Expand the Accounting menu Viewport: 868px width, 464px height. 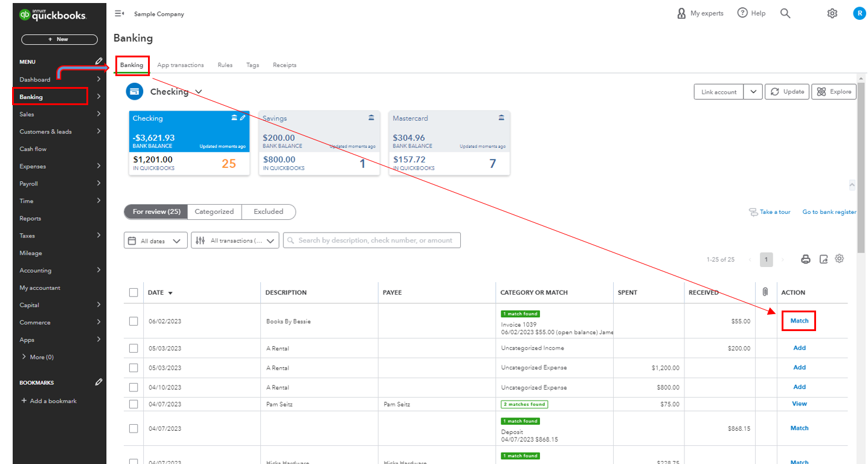[x=98, y=270]
